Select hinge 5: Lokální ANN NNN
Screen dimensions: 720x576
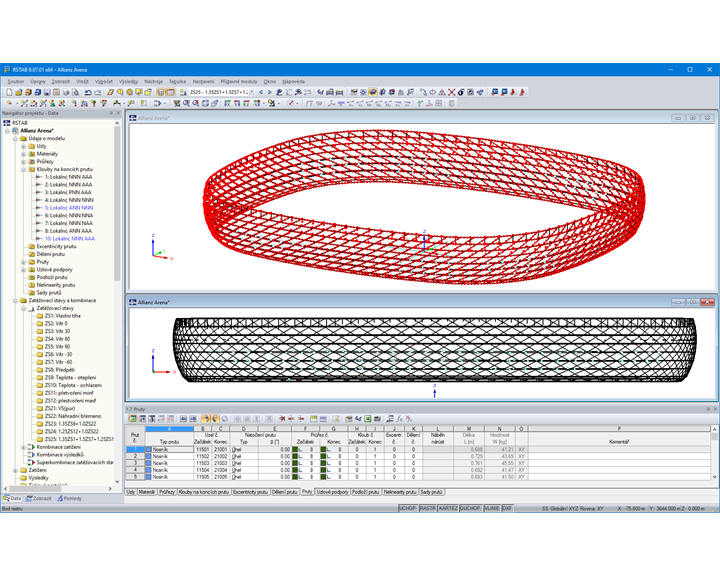[69, 208]
